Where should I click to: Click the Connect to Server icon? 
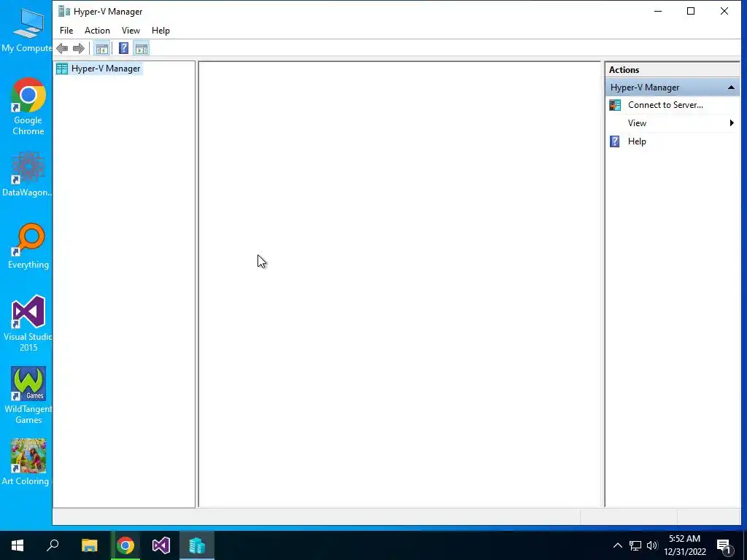click(615, 105)
